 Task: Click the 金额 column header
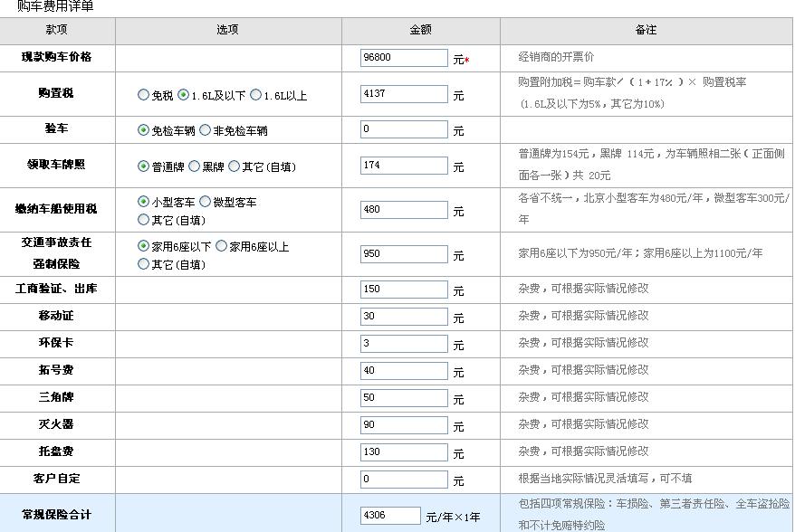(x=421, y=30)
